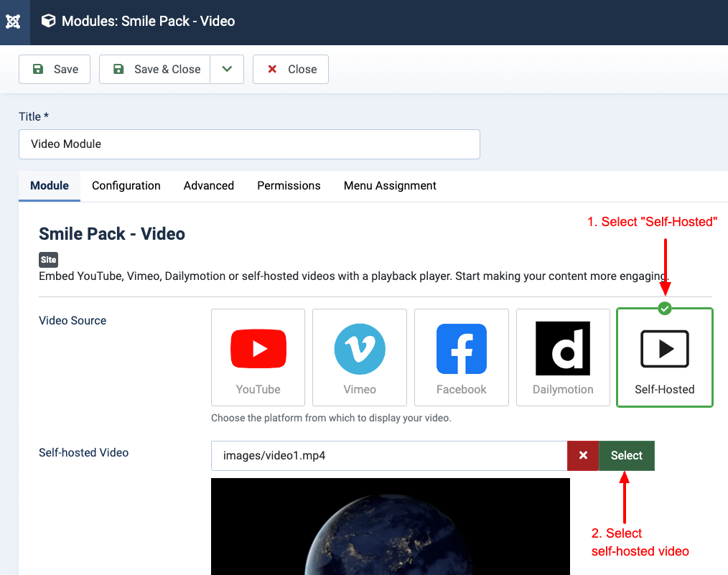
Task: Focus the Title input field
Action: pos(249,144)
